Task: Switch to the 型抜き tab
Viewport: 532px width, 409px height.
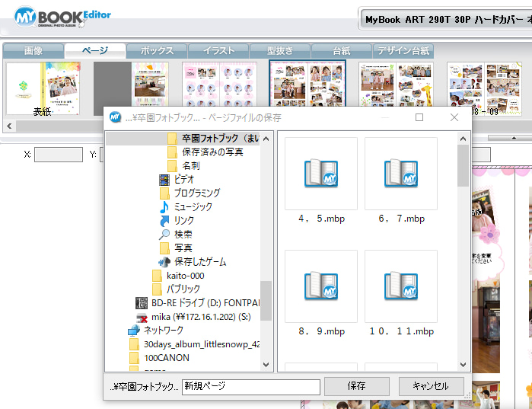Action: (x=280, y=51)
